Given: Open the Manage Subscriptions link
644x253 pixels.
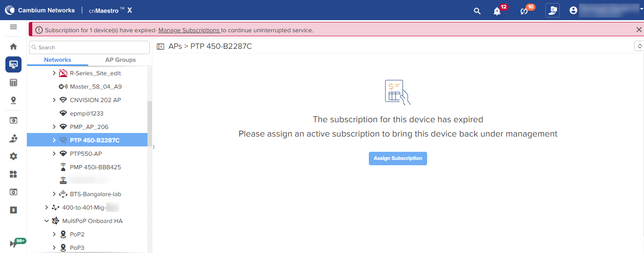Looking at the screenshot, I should (x=189, y=30).
